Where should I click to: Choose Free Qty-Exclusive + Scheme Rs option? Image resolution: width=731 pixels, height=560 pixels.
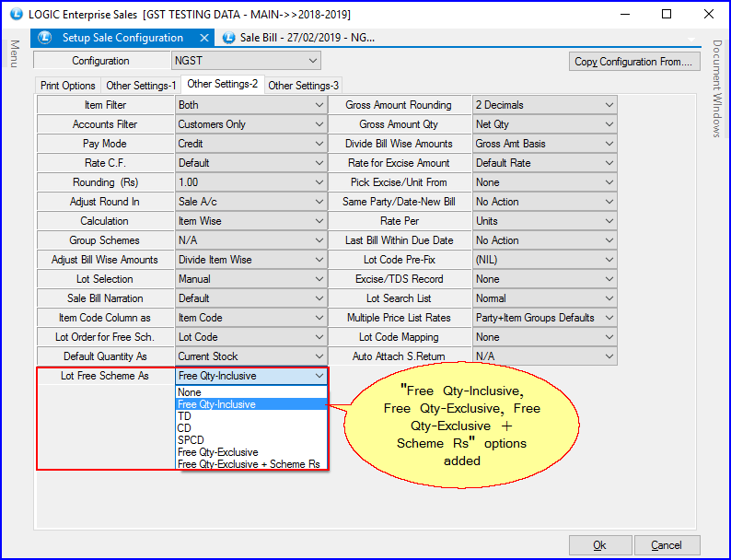[249, 464]
